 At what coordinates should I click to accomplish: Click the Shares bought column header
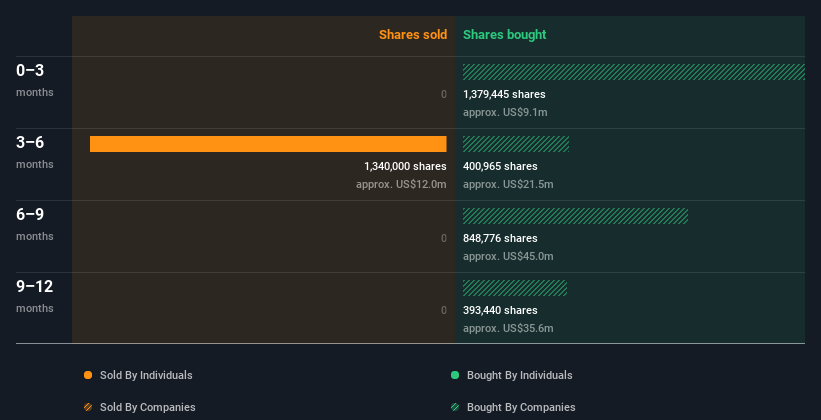[504, 35]
